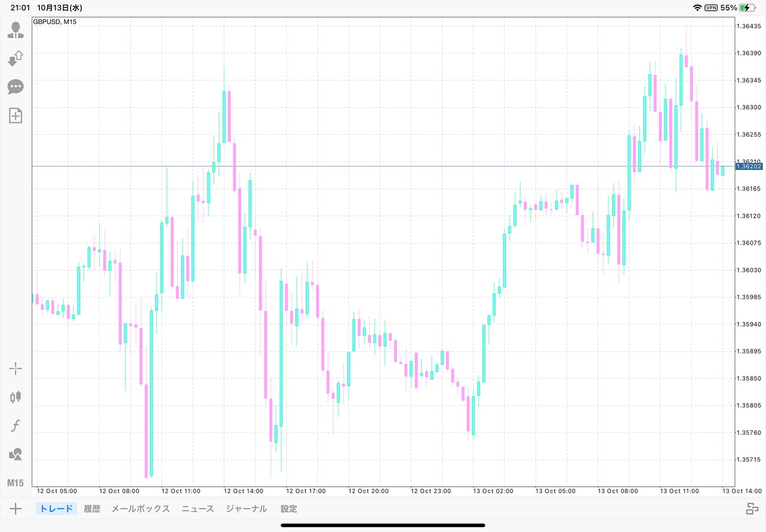Viewport: 766px width, 532px height.
Task: Open the new order trade arrows icon
Action: click(x=16, y=58)
